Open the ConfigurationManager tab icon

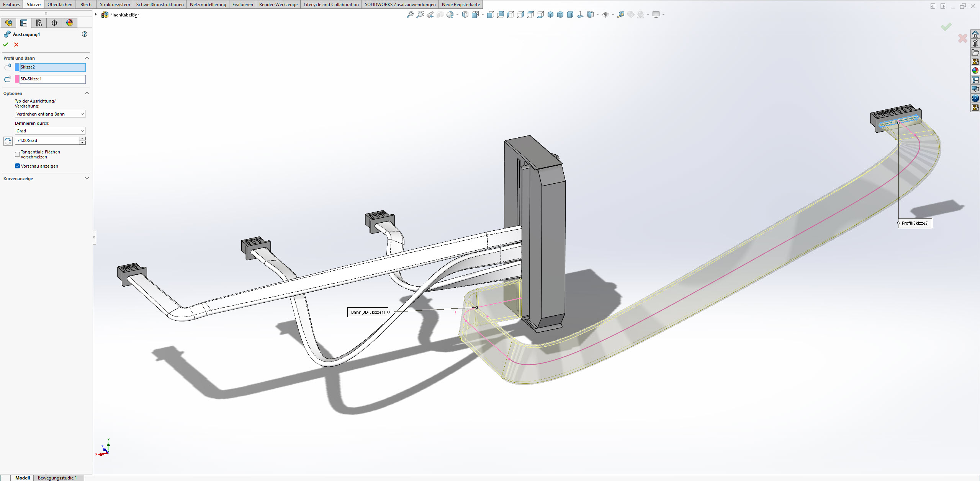click(x=39, y=23)
